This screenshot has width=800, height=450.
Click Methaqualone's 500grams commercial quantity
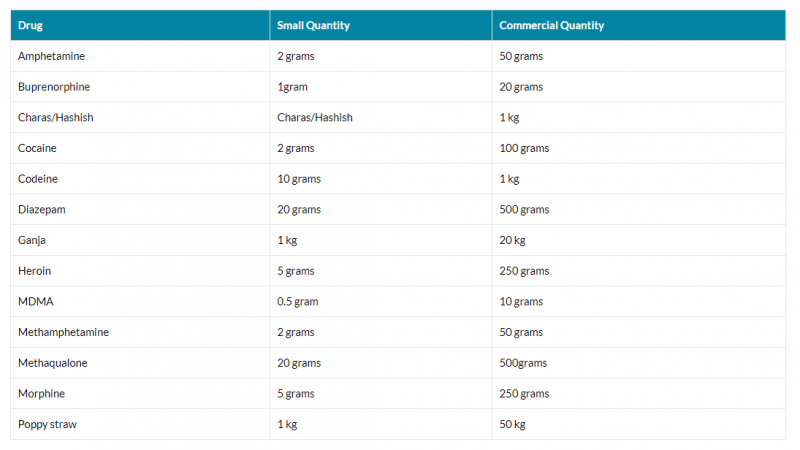coord(523,363)
